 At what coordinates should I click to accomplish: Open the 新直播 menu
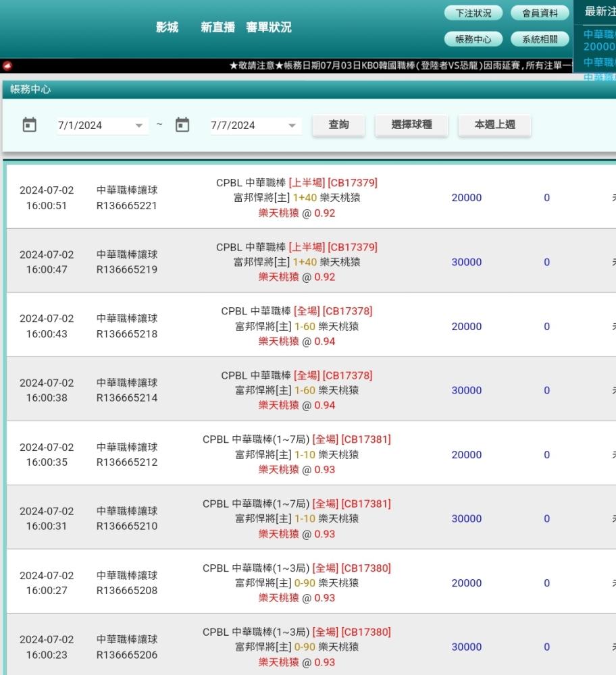coord(218,27)
